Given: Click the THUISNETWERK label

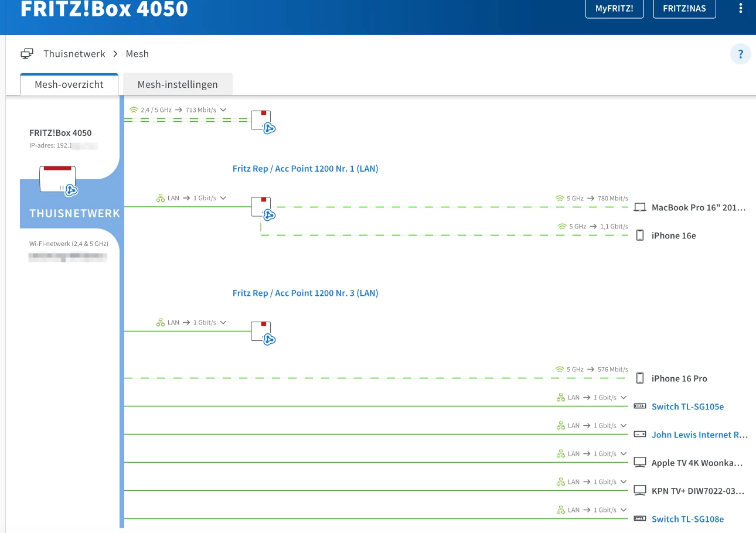Looking at the screenshot, I should (x=74, y=214).
